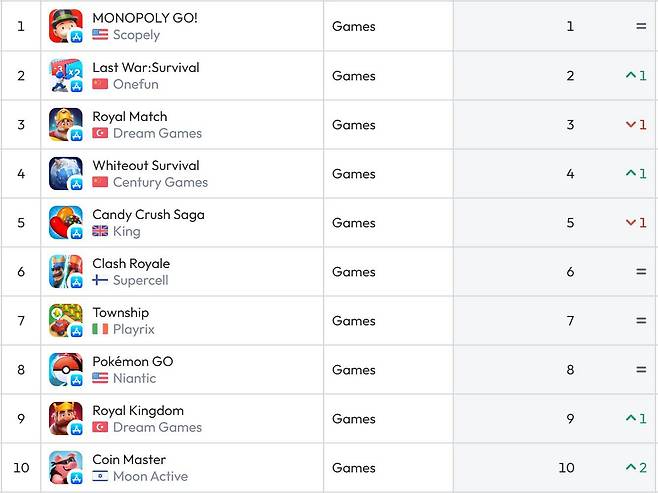Select the Pokémon GO app icon
658x493 pixels.
pyautogui.click(x=66, y=369)
